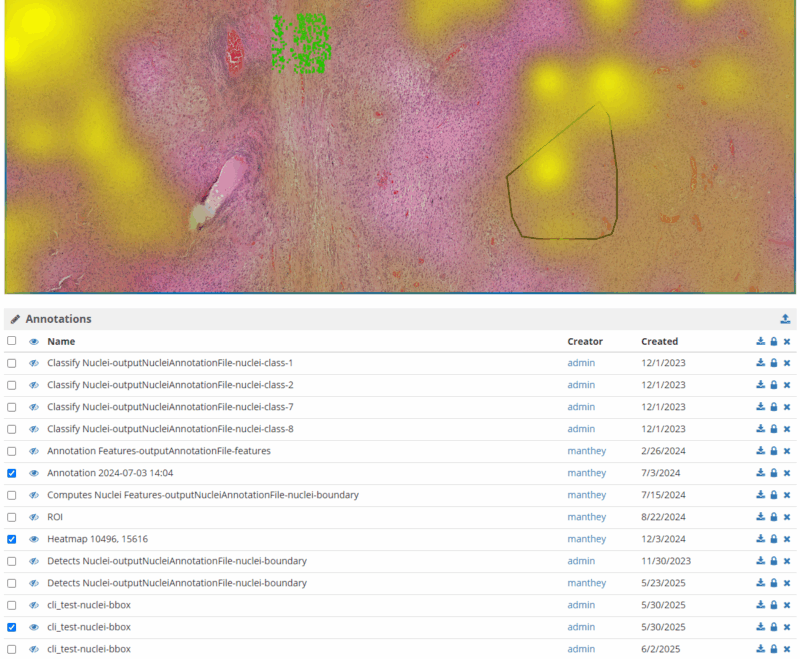Click the pencil edit icon beside Annotations

pos(15,318)
